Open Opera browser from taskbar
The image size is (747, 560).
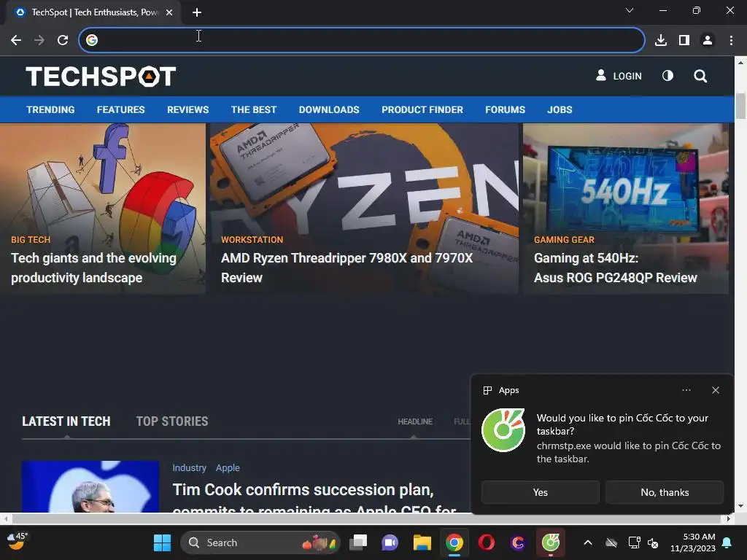[x=487, y=542]
